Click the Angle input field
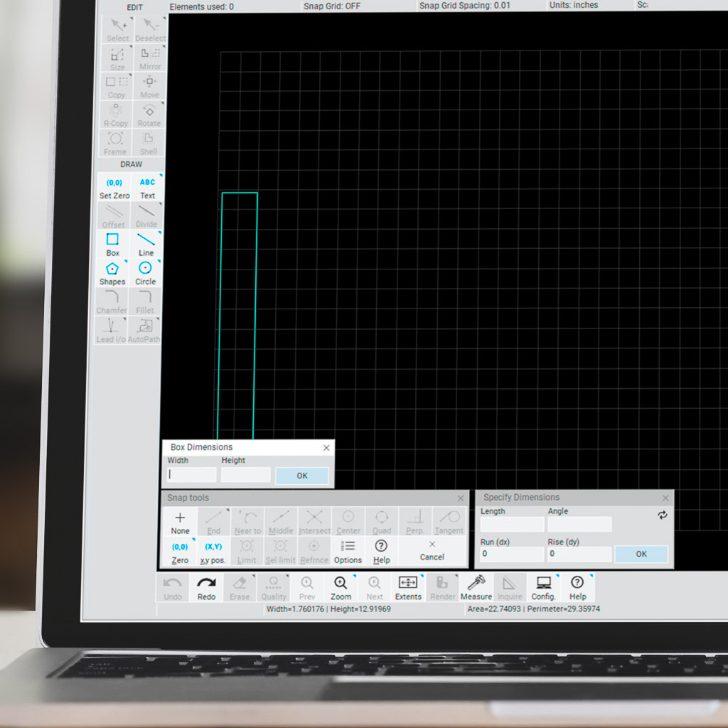728x728 pixels. [579, 524]
